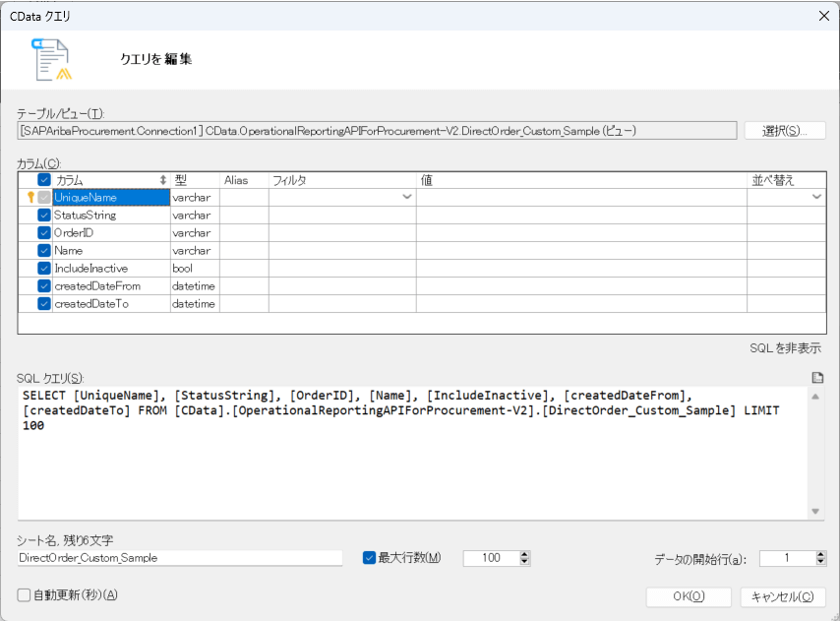This screenshot has height=621, width=840.
Task: Click the 選択(S)... button
Action: (785, 131)
